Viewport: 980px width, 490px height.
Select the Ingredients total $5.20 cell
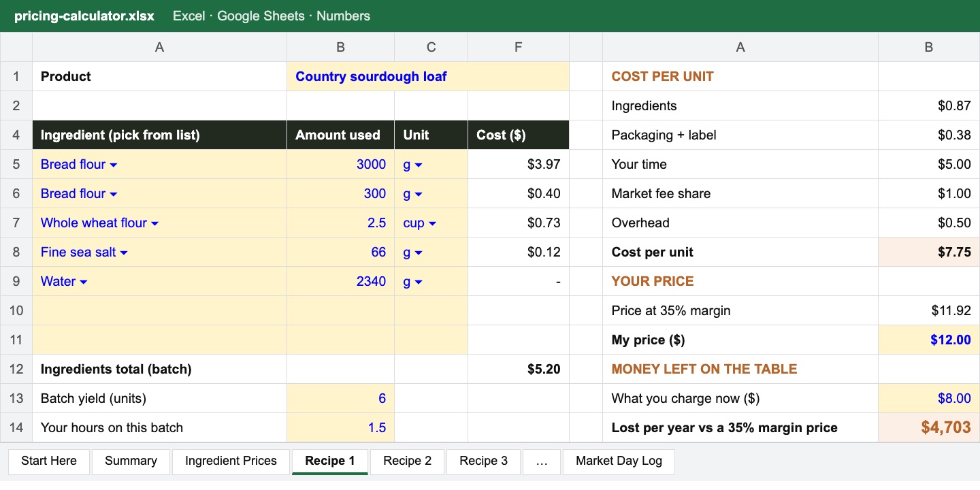(518, 369)
